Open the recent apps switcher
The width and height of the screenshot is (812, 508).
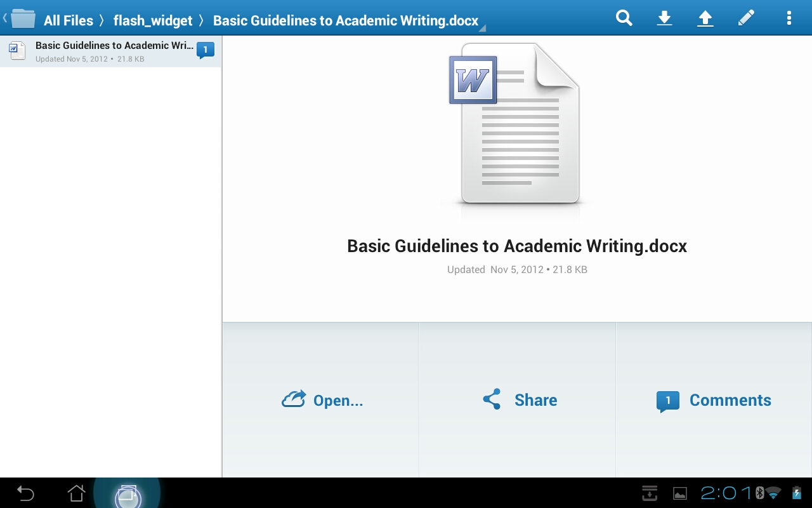click(127, 494)
